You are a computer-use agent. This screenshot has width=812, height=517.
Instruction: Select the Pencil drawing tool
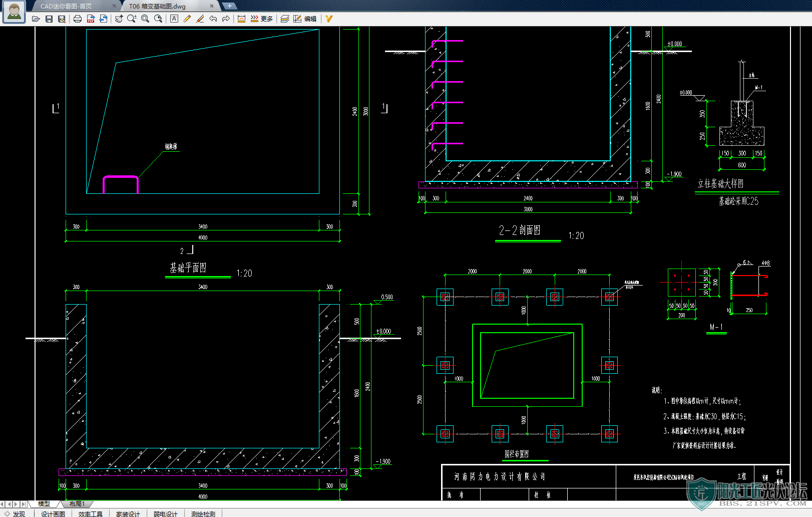point(187,19)
